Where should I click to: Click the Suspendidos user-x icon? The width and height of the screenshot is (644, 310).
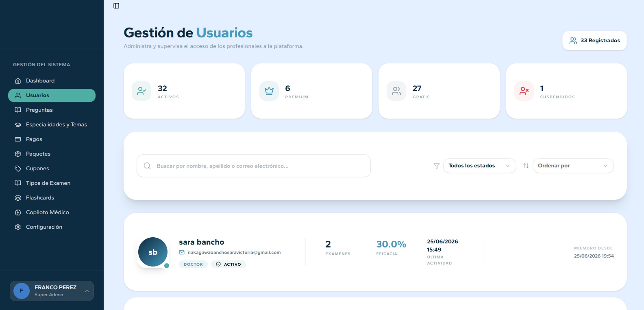click(x=524, y=91)
